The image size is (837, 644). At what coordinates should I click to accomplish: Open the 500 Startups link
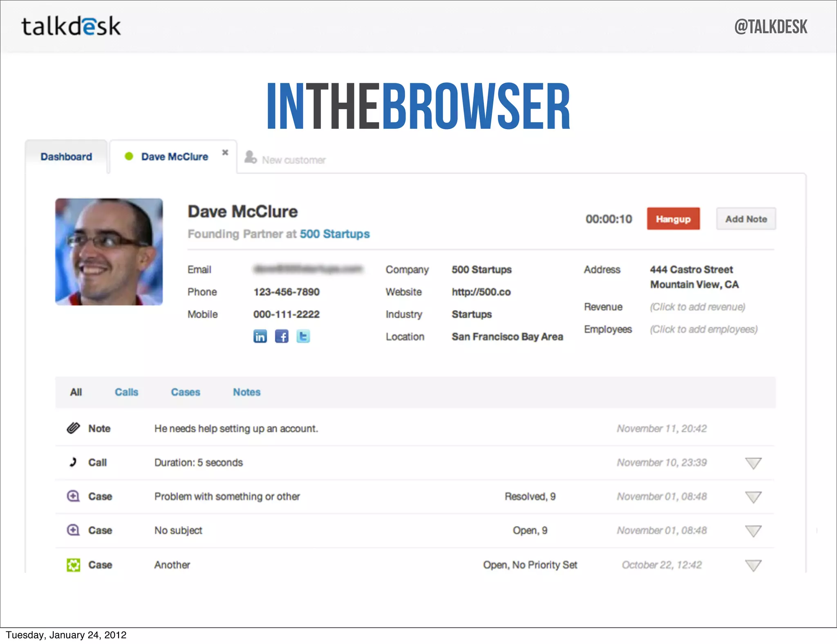(x=335, y=234)
